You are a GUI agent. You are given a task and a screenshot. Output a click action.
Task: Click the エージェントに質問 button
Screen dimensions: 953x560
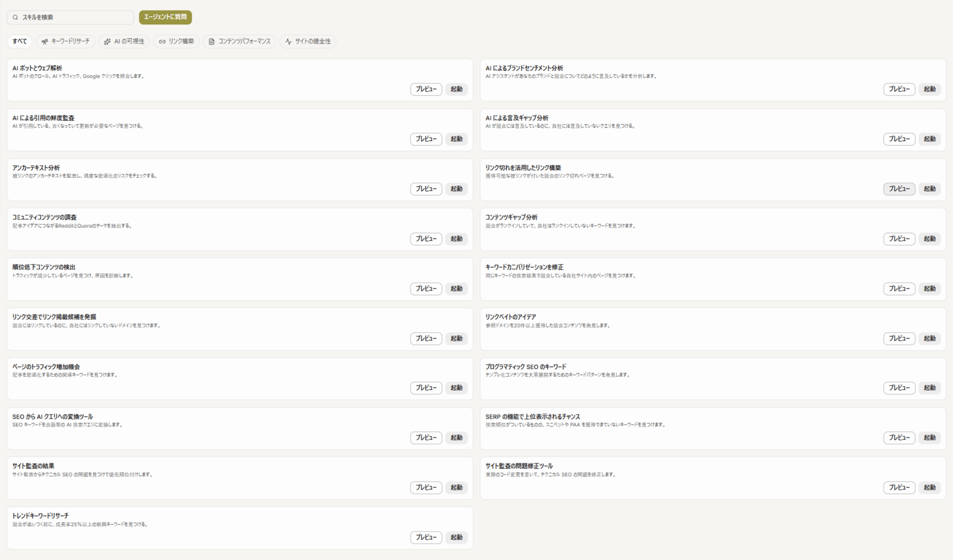(165, 17)
